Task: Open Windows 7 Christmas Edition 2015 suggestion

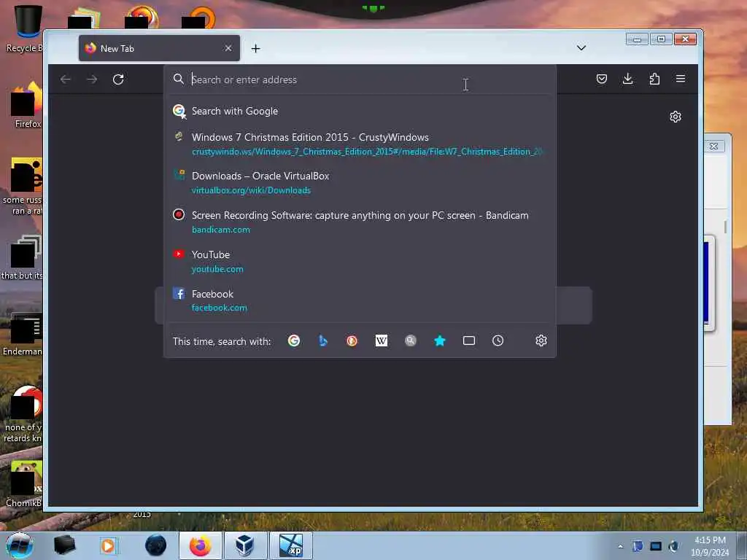Action: point(360,144)
